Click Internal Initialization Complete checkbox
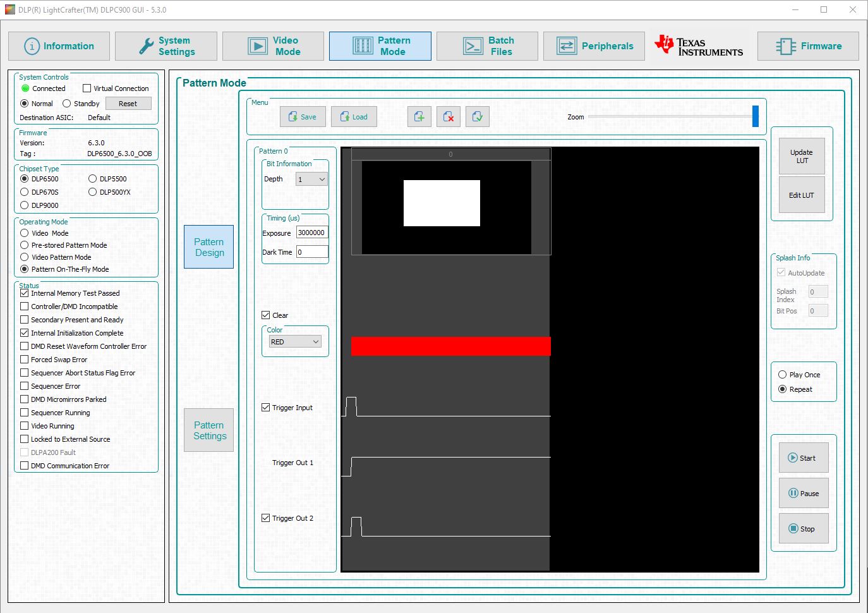 (x=25, y=333)
